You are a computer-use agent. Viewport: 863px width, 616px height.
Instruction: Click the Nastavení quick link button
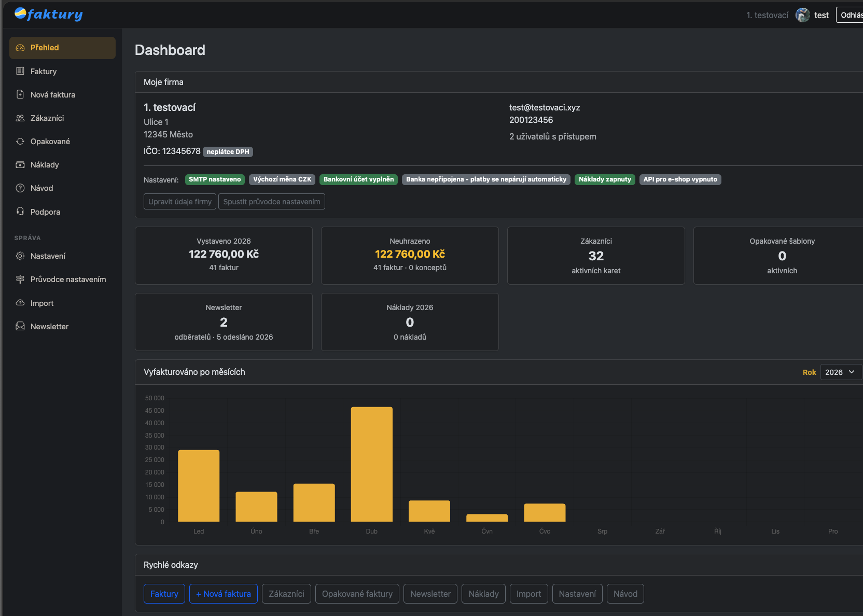tap(577, 594)
